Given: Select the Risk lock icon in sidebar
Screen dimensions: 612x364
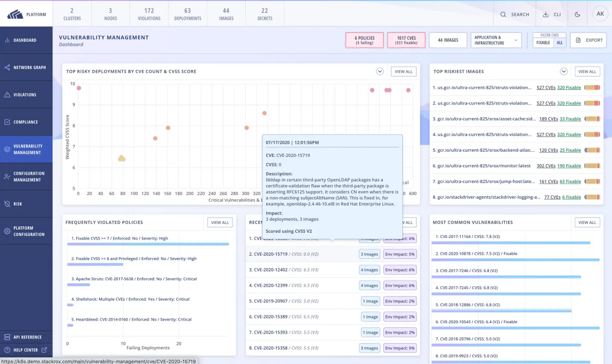Looking at the screenshot, I should (7, 203).
